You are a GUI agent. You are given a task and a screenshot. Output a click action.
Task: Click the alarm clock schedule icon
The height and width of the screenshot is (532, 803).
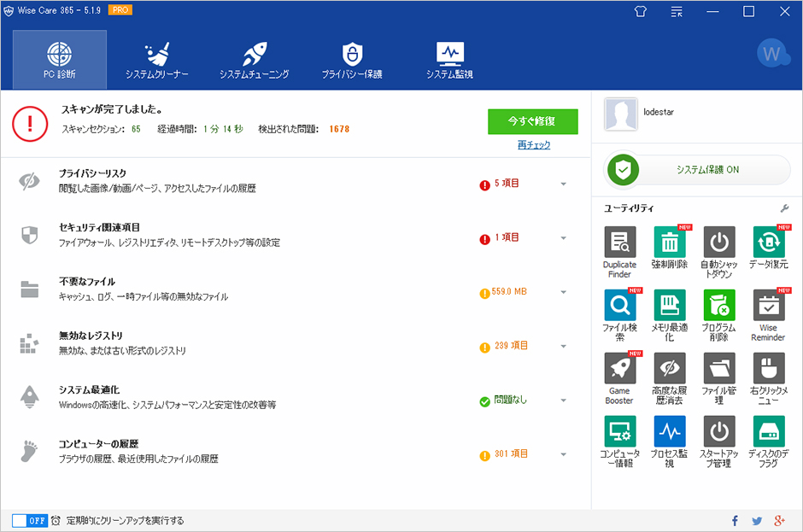point(56,521)
